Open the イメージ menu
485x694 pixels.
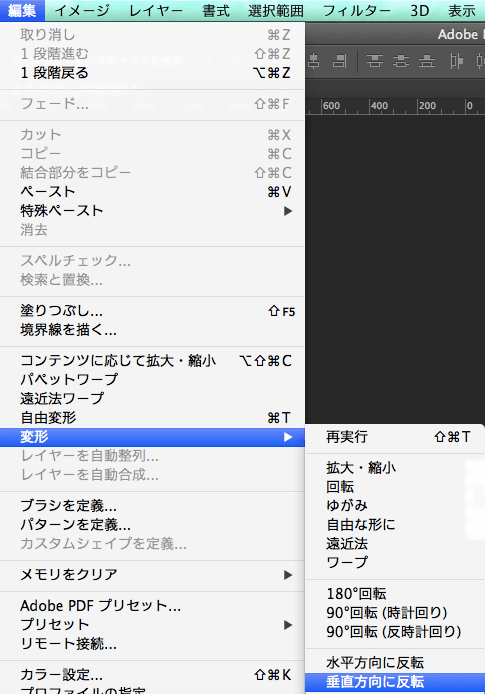82,11
